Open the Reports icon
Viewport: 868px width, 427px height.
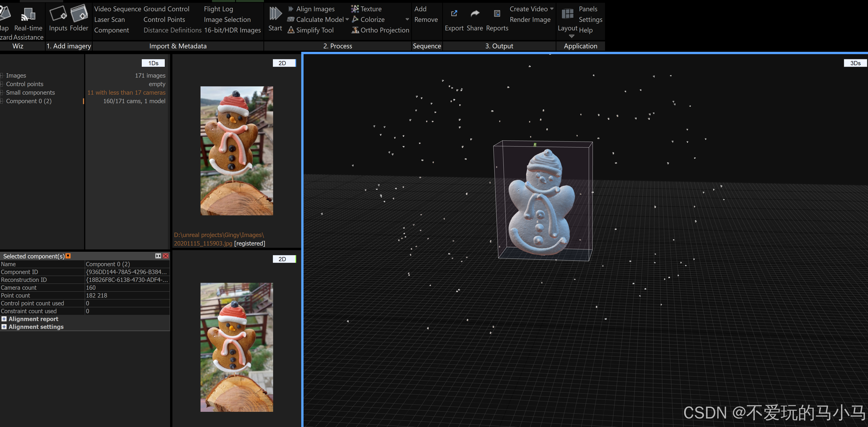[497, 13]
